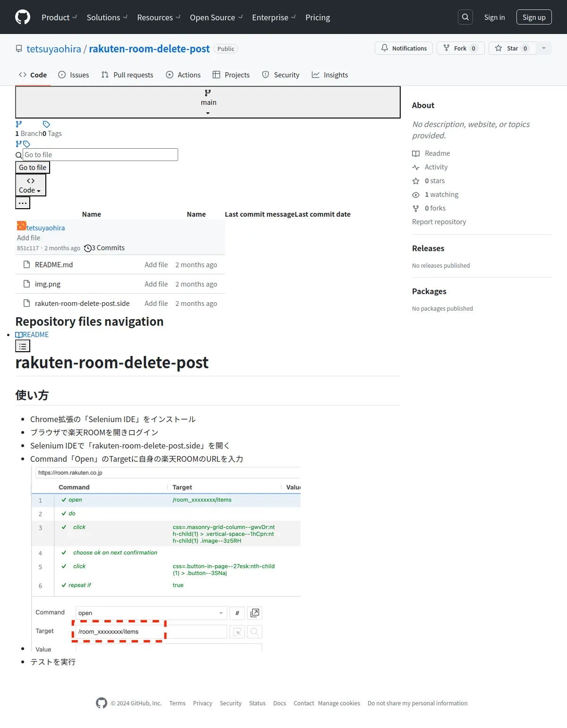The height and width of the screenshot is (728, 567).
Task: Open the Pull requests tab
Action: click(127, 75)
